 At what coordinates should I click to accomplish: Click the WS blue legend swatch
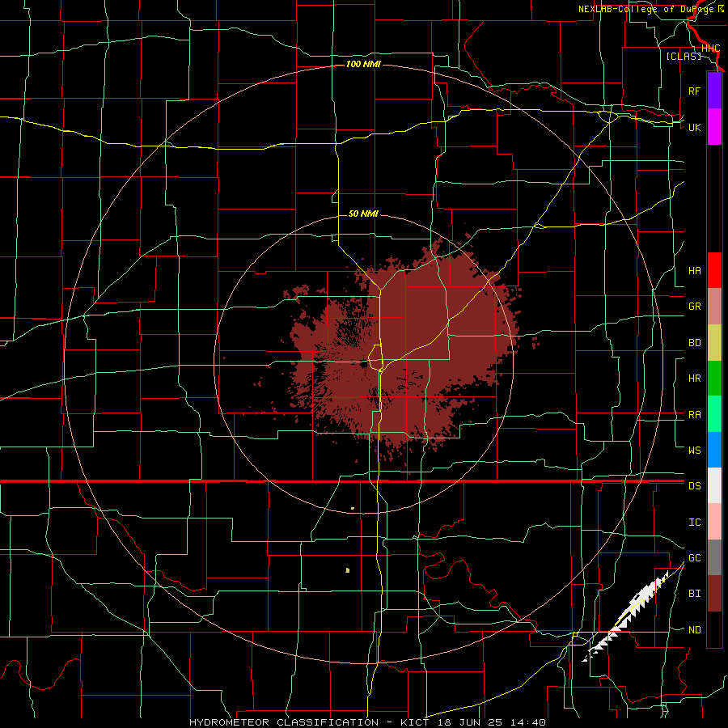point(714,450)
